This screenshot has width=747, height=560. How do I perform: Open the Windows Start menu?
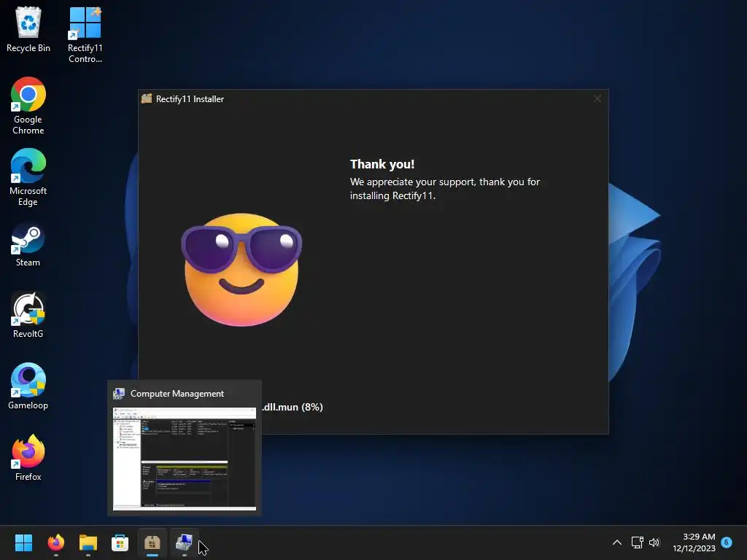[23, 542]
